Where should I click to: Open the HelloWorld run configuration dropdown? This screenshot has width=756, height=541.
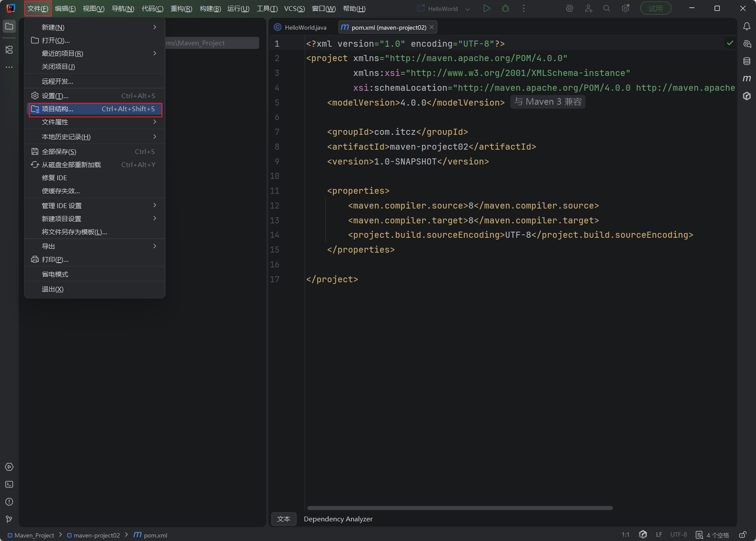443,8
